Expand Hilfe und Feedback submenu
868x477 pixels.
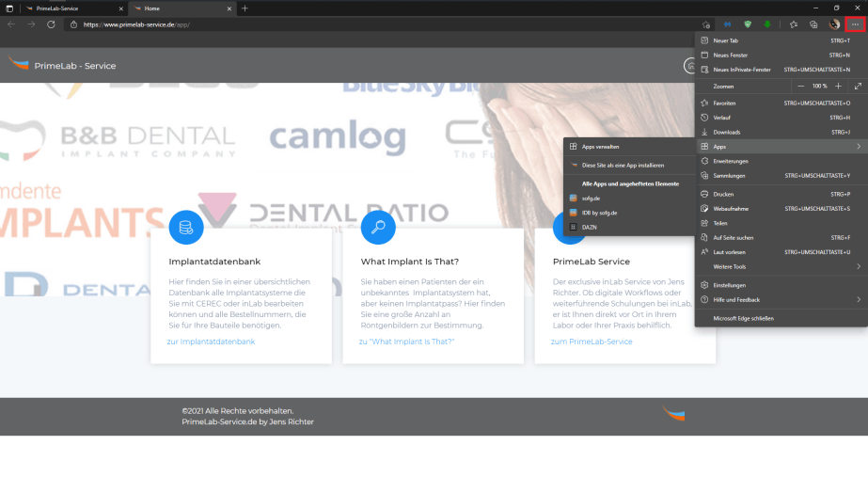pyautogui.click(x=781, y=299)
